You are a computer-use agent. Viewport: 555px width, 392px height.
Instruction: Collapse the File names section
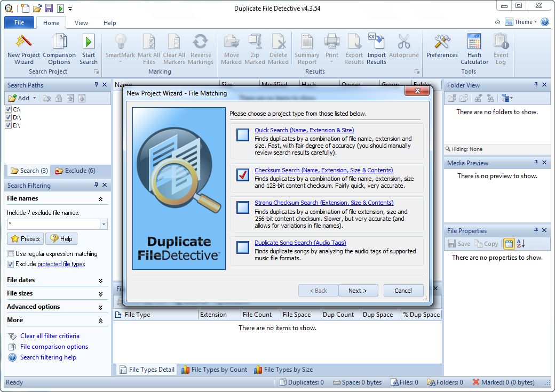coord(100,199)
